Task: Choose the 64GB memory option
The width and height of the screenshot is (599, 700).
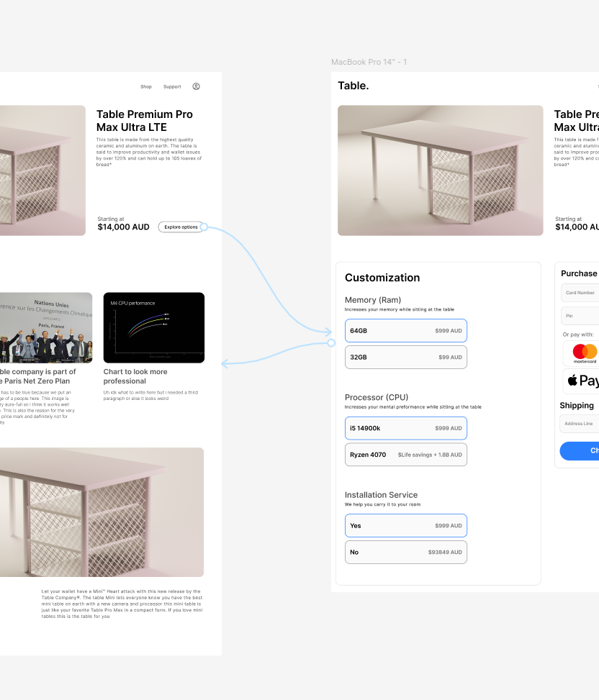Action: click(x=405, y=331)
